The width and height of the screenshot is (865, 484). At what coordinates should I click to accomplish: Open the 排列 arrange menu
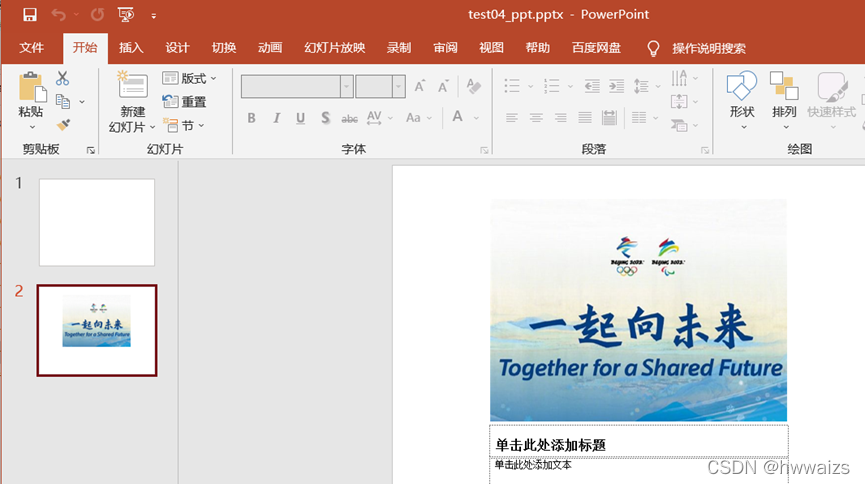(x=784, y=101)
